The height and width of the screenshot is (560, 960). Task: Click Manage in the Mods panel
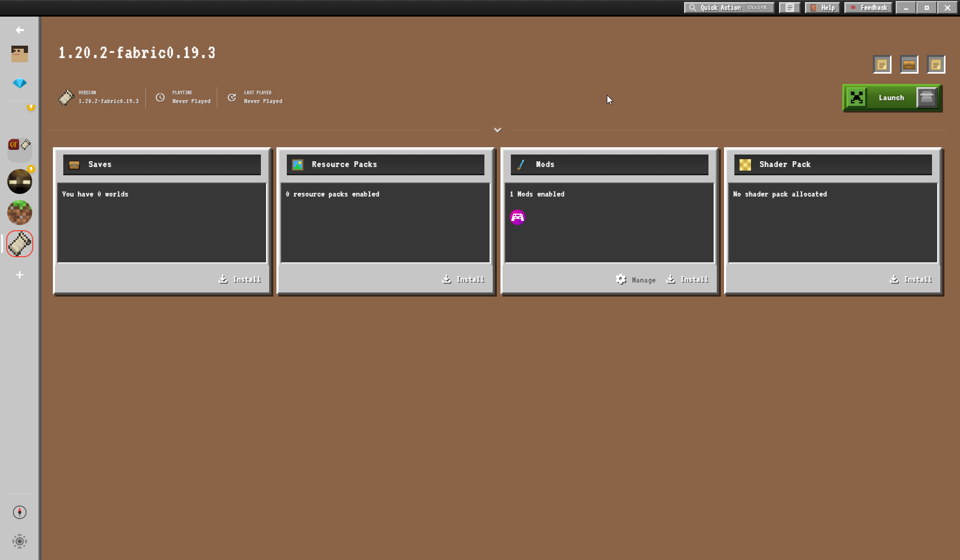[x=635, y=280]
